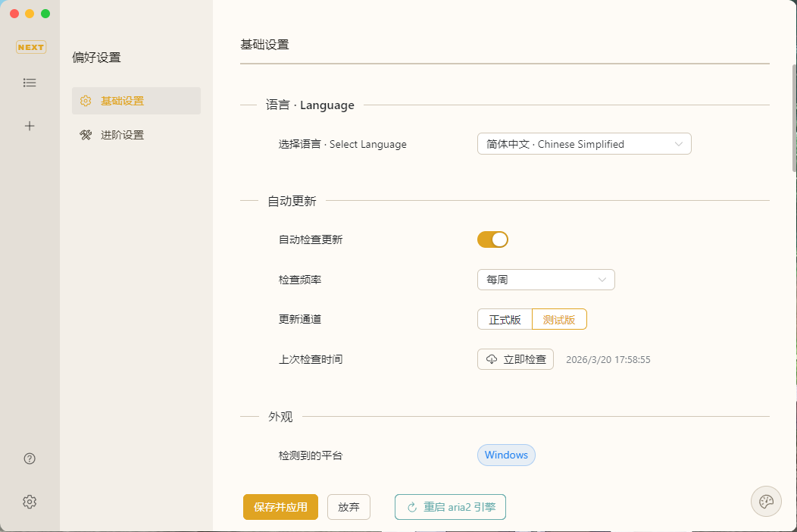Select the 正式版 update channel
The image size is (797, 532).
(x=505, y=320)
